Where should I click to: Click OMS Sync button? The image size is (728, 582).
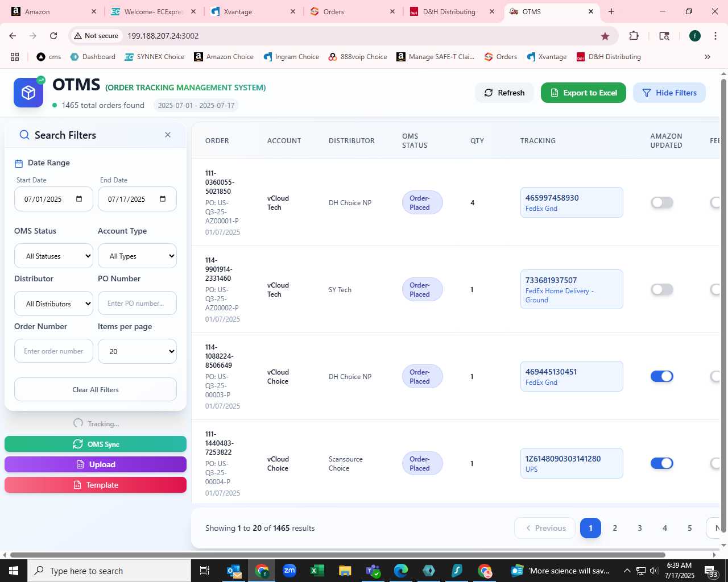[x=96, y=444]
